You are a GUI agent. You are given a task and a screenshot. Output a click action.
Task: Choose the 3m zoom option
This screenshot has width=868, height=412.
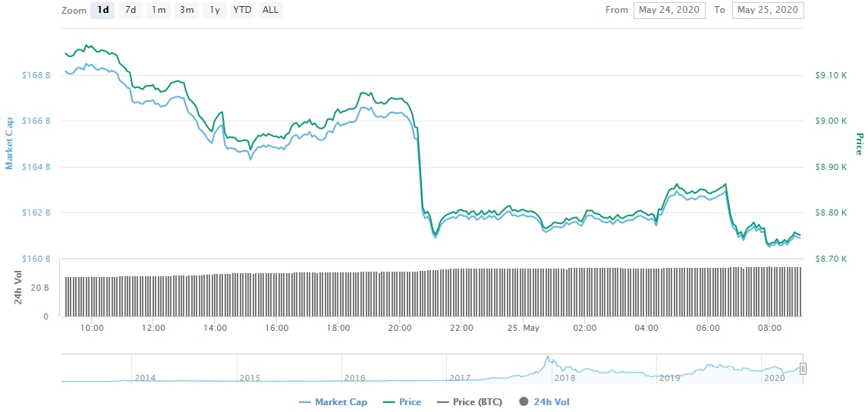[x=187, y=10]
